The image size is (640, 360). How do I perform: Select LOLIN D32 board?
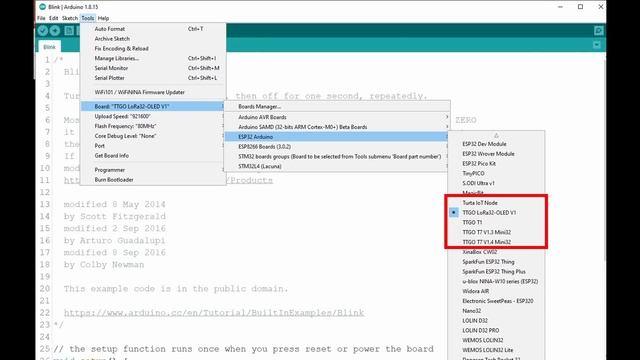496,320
